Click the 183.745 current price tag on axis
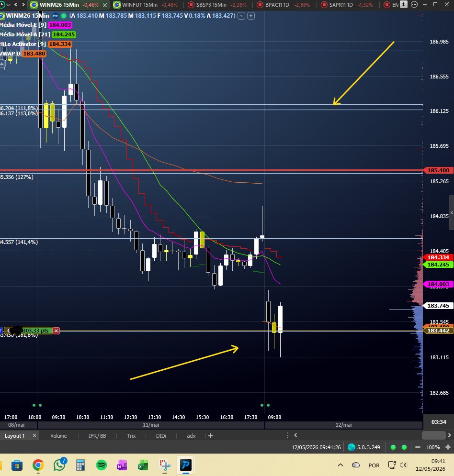This screenshot has height=476, width=454. [x=438, y=306]
